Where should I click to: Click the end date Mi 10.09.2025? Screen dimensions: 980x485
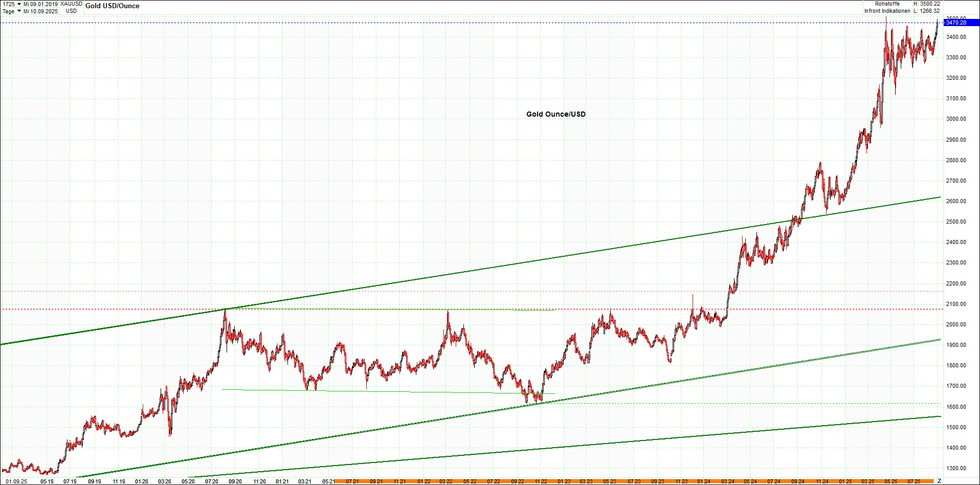[40, 11]
